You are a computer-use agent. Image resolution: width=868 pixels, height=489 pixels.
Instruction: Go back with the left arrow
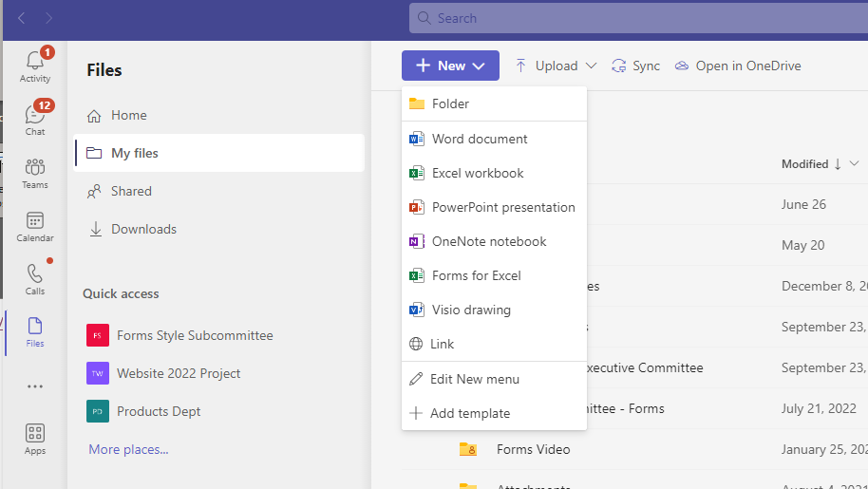tap(22, 18)
